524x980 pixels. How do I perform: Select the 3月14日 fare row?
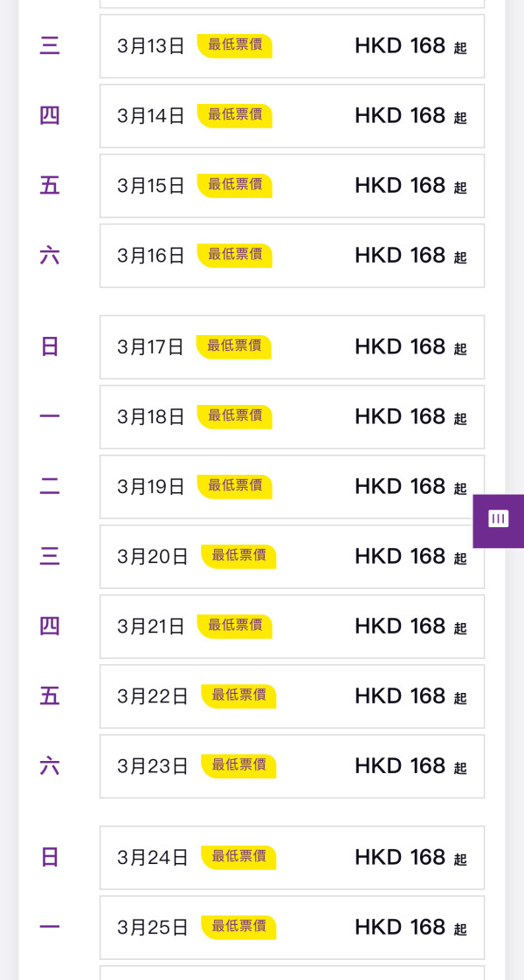click(292, 116)
